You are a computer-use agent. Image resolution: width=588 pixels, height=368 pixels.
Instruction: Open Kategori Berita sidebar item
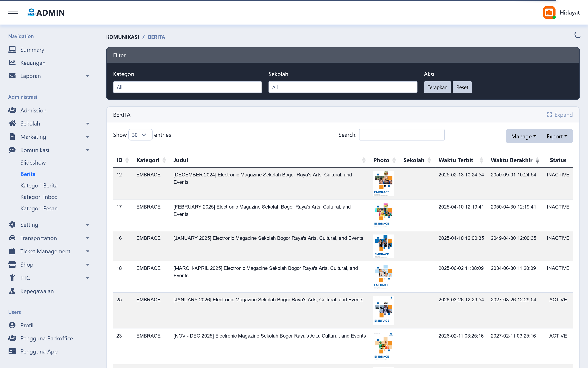coord(39,185)
